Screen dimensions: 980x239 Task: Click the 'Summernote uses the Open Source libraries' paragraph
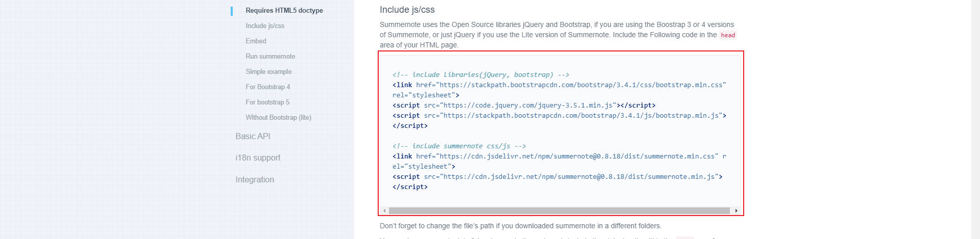coord(558,35)
